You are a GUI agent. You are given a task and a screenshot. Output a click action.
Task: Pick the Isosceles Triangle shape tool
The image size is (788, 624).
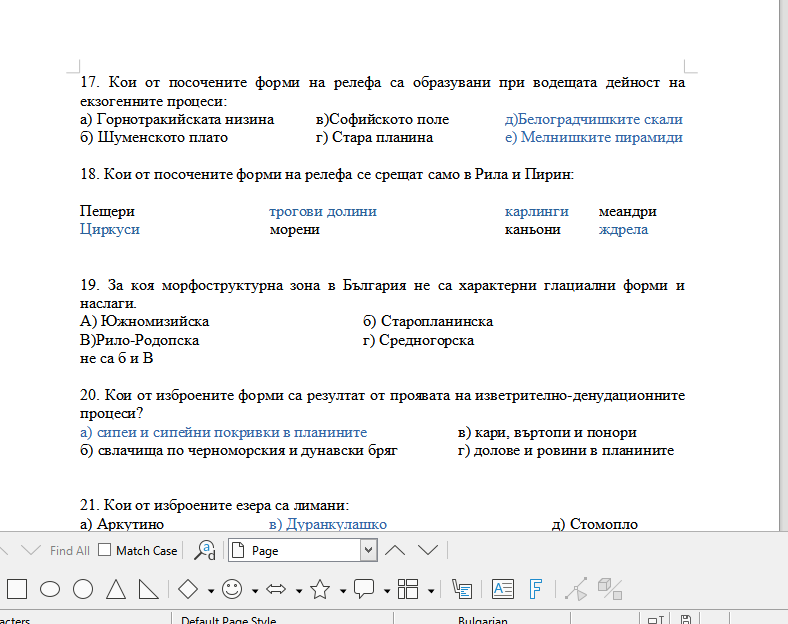tap(116, 589)
